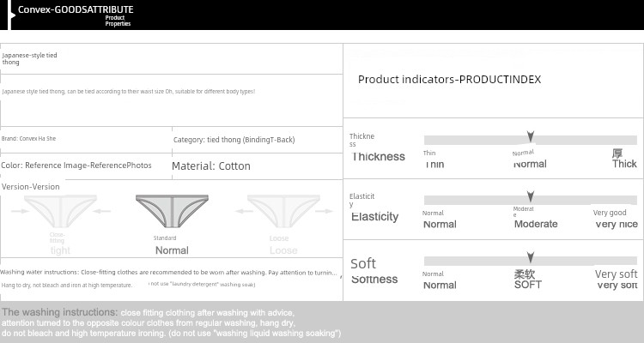
Task: Select the faded tight-fit underwear illustration
Action: coord(60,211)
